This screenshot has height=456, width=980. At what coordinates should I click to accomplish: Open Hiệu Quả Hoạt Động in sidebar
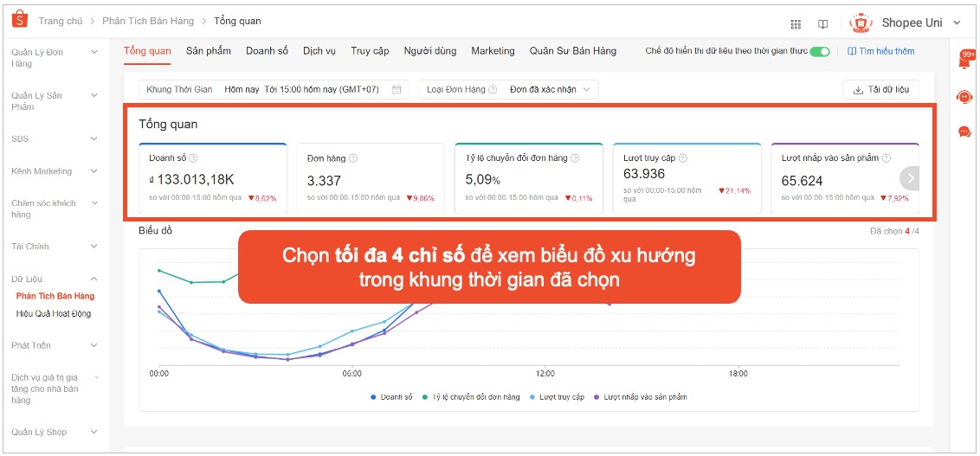pyautogui.click(x=54, y=313)
